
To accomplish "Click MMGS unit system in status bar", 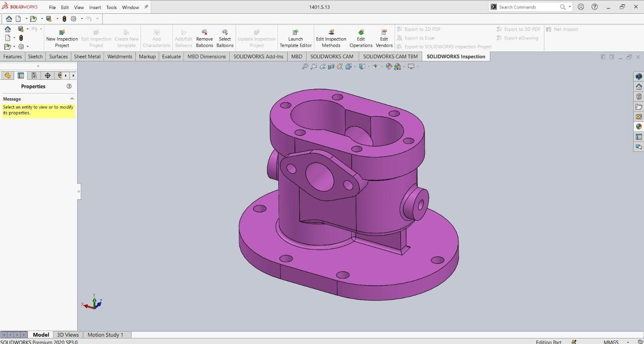I will (611, 342).
